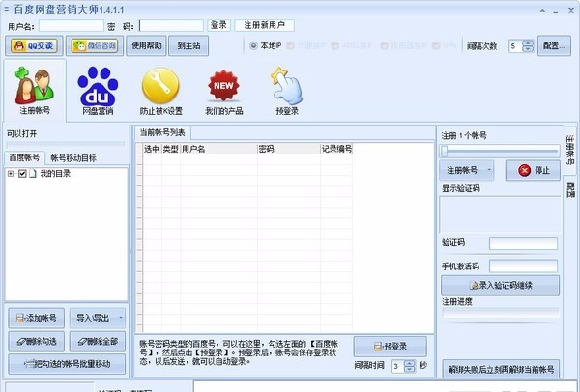Click the 显示验证码 captcha display area
This screenshot has width=580, height=392.
tap(500, 214)
